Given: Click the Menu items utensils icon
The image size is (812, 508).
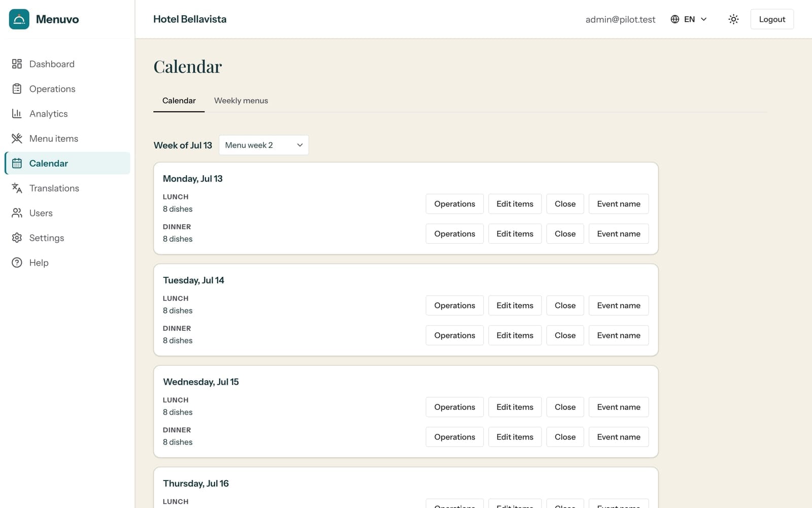Looking at the screenshot, I should point(17,138).
